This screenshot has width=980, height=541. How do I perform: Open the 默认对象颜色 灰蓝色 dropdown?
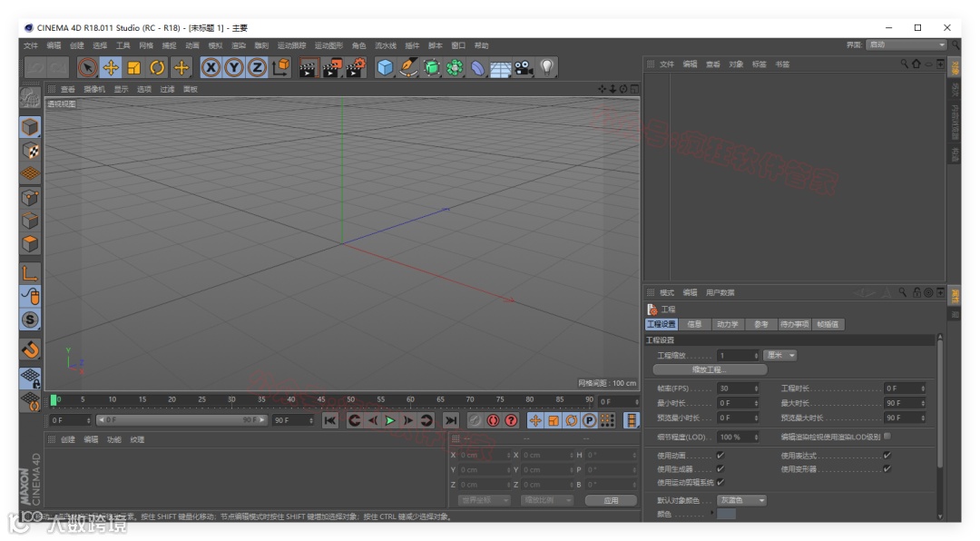(742, 500)
